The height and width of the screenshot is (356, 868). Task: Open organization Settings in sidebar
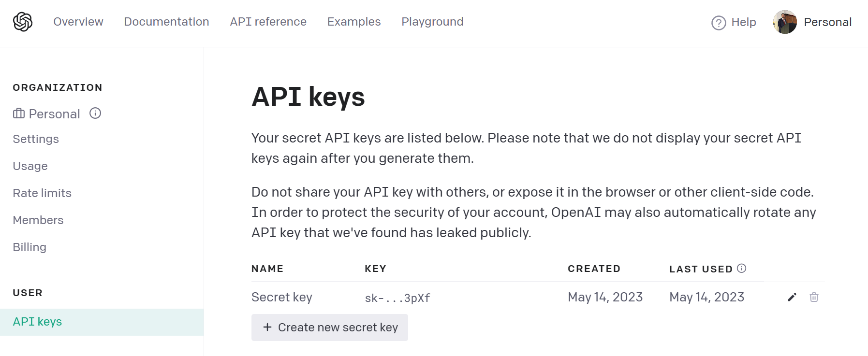pos(36,139)
